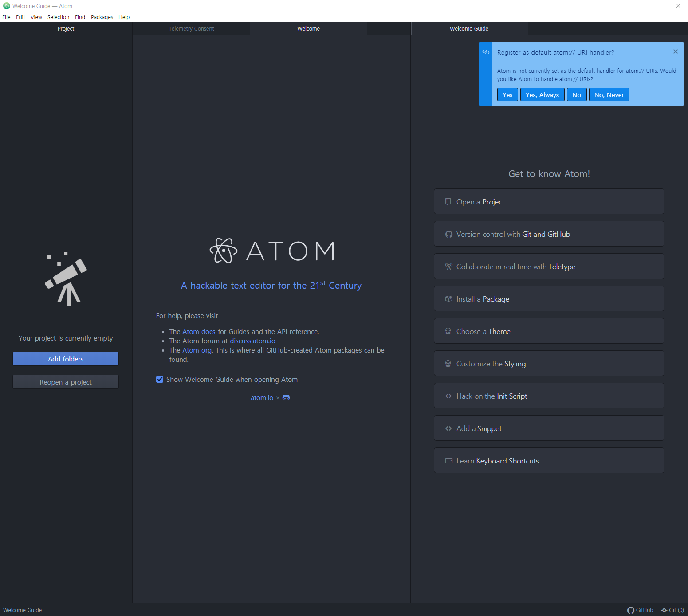Open the Atom docs link
688x616 pixels.
pos(199,332)
